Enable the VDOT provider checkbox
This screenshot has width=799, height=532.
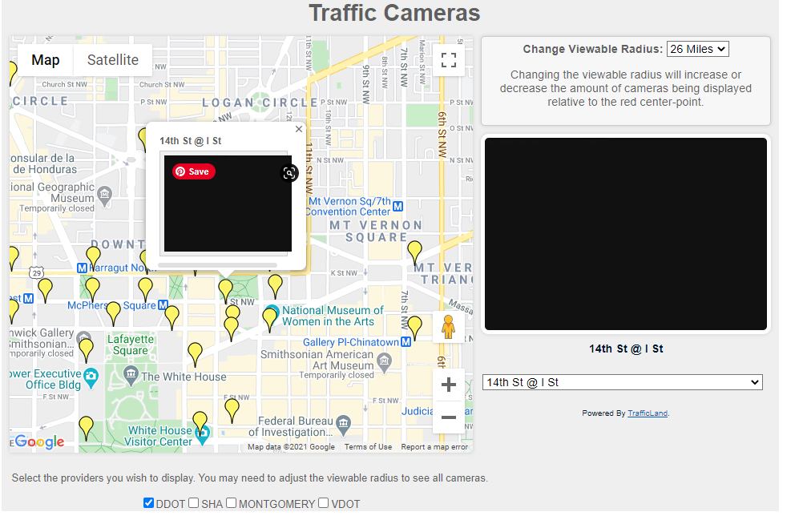(323, 503)
